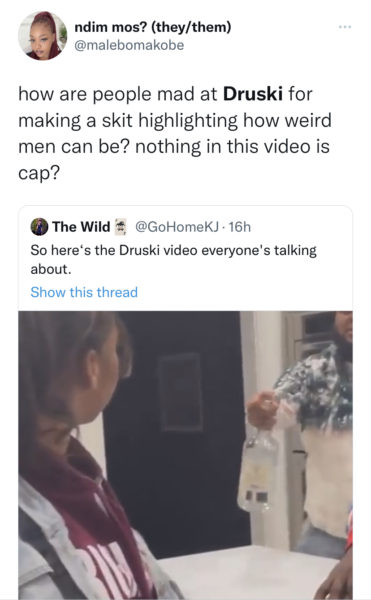Open @GoHomeKJ handle in quoted tweet
Image resolution: width=371 pixels, height=600 pixels.
point(177,227)
